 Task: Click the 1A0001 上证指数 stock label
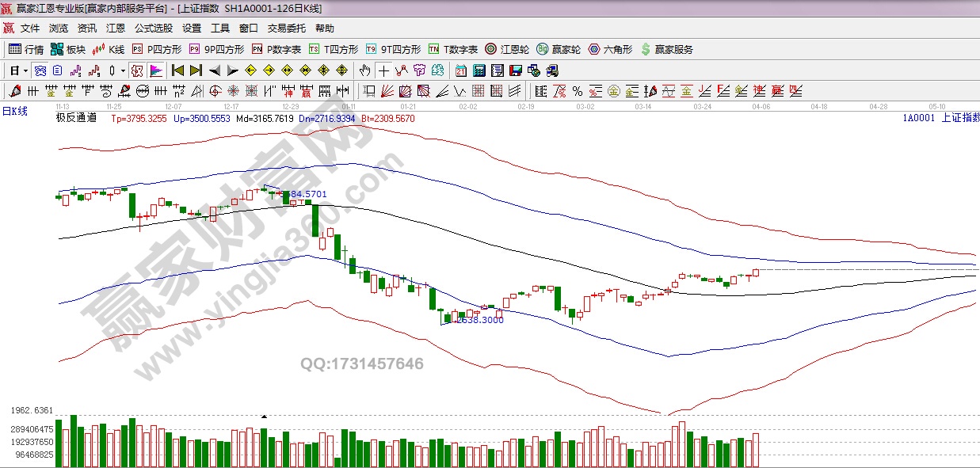(940, 118)
